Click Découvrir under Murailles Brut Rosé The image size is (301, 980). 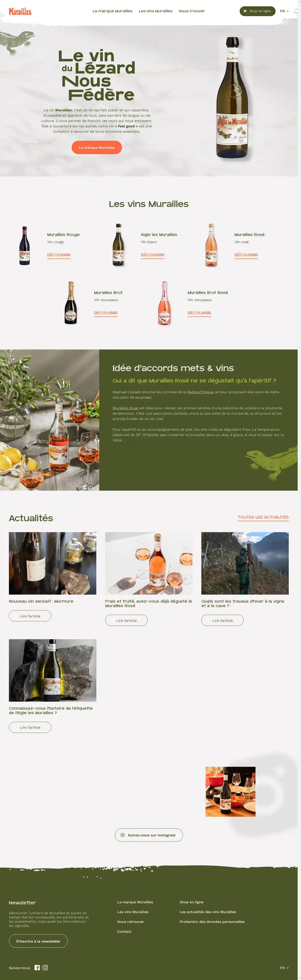pos(199,313)
